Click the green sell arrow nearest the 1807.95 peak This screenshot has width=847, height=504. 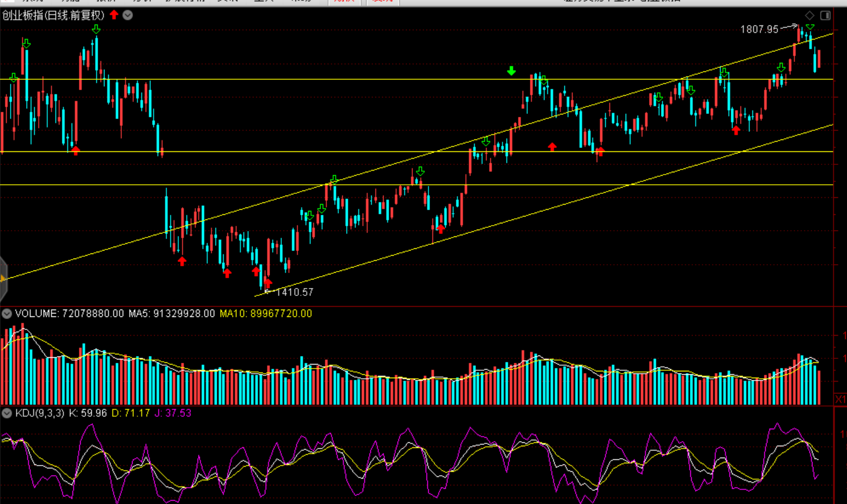(810, 27)
